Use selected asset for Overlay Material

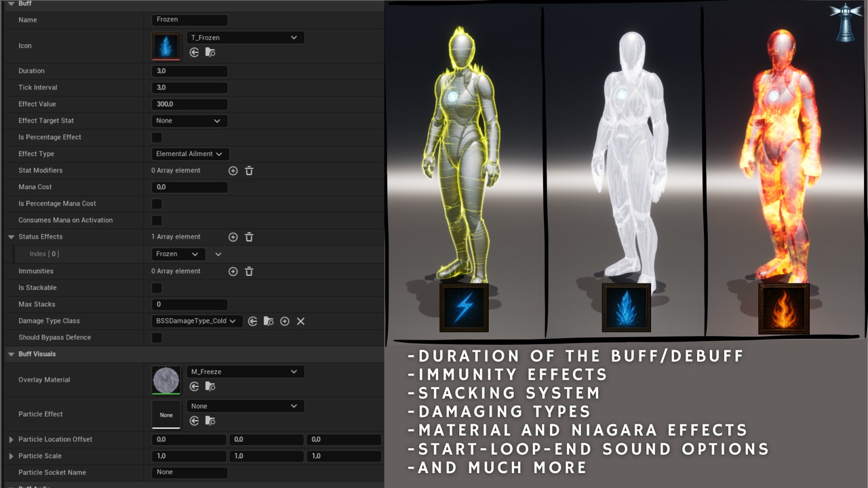(194, 386)
